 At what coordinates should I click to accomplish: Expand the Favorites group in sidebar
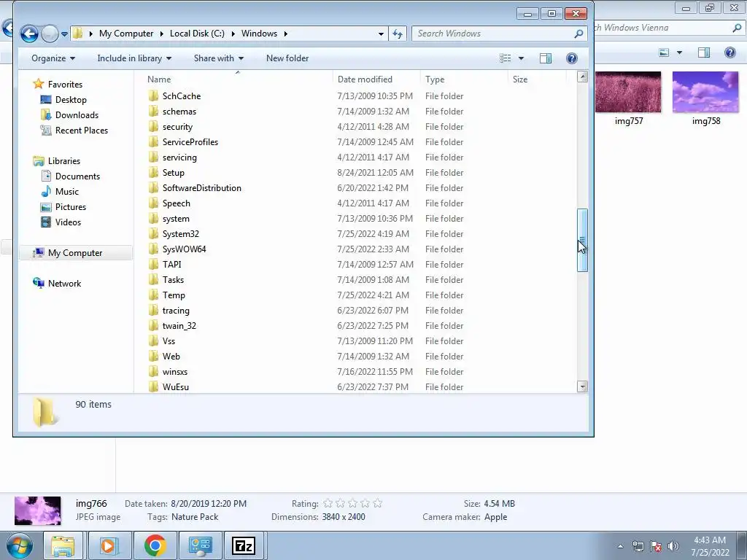(x=65, y=85)
